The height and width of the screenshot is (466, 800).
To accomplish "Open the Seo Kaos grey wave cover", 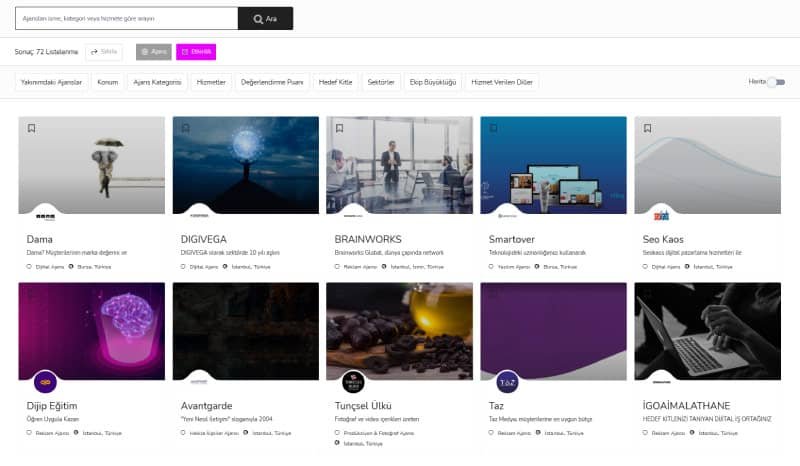I will click(708, 165).
